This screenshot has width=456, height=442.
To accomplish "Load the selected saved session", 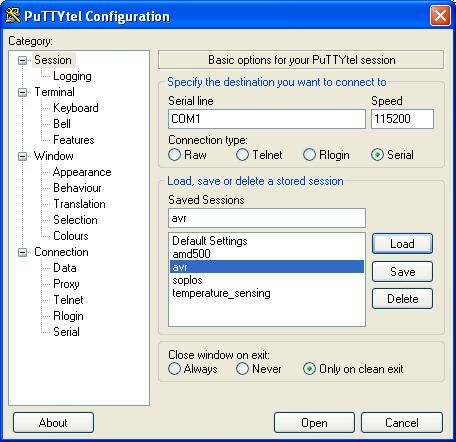I will point(402,244).
